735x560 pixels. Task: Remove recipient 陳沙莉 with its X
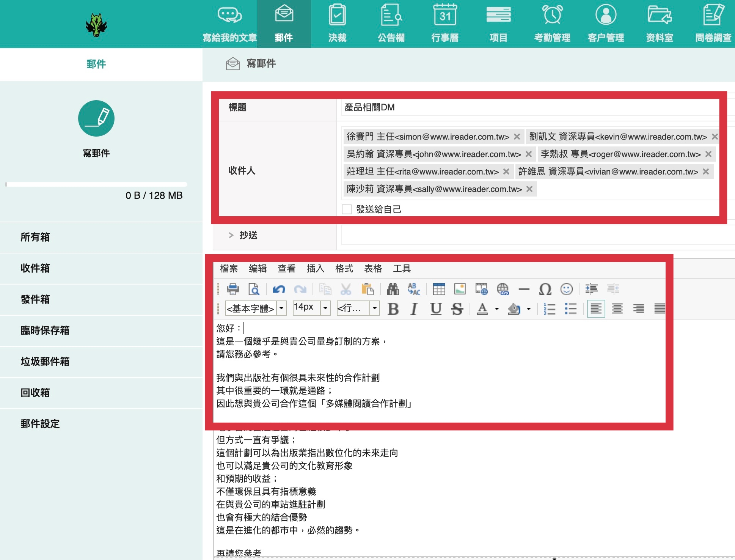[529, 189]
